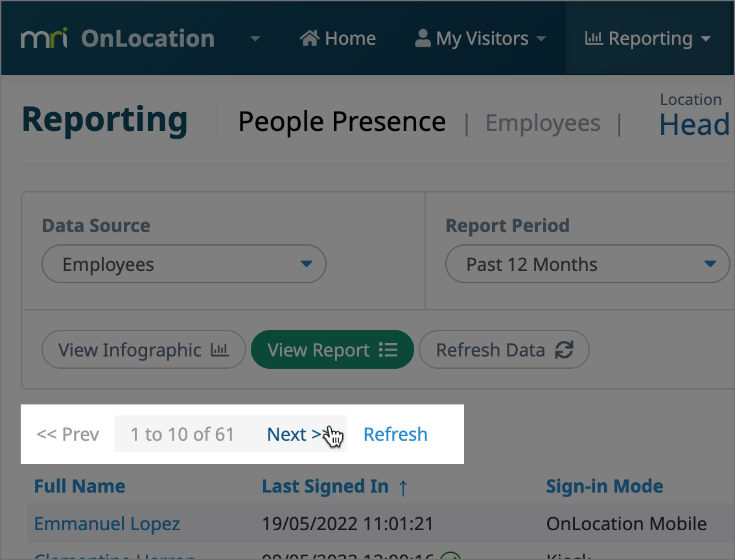The image size is (735, 560).
Task: Sort by the Last Signed In column
Action: (325, 486)
